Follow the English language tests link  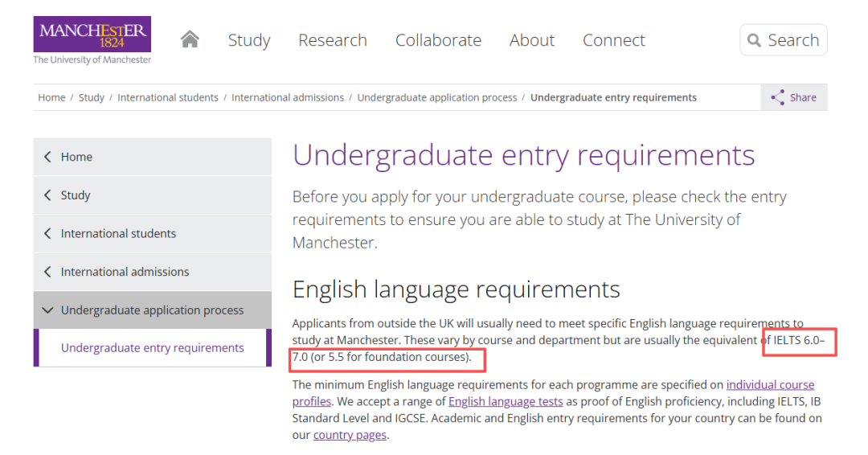[506, 401]
